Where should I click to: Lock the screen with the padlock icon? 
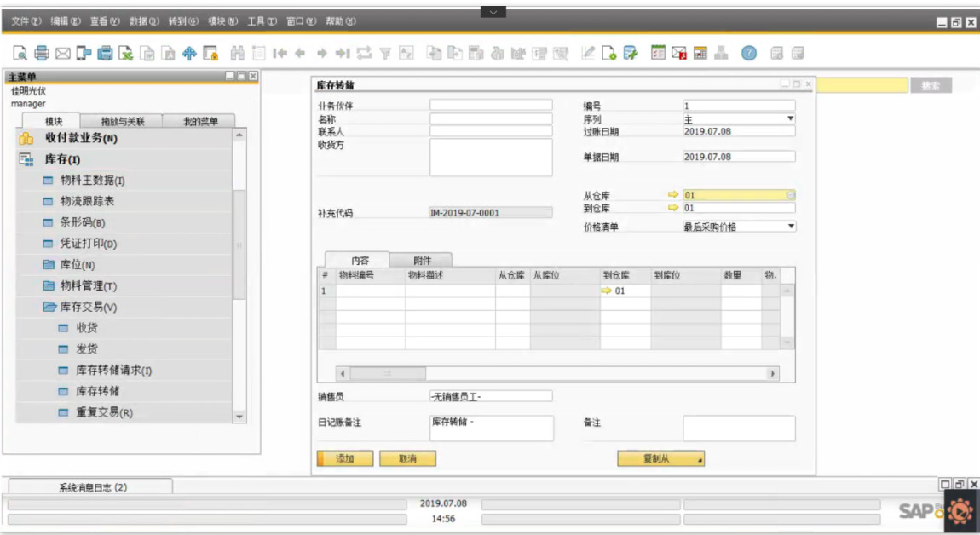click(x=210, y=54)
